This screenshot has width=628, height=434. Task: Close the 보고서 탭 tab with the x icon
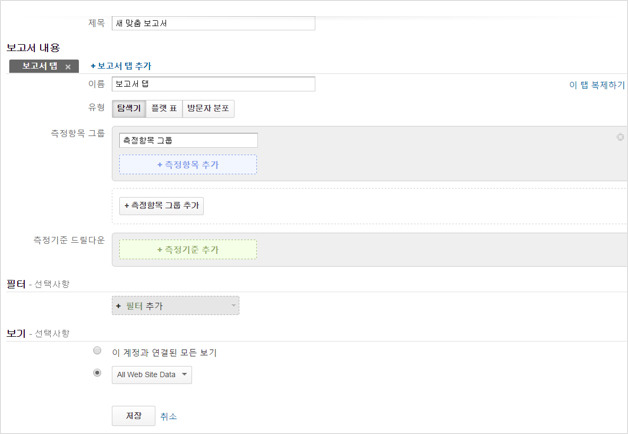point(68,67)
